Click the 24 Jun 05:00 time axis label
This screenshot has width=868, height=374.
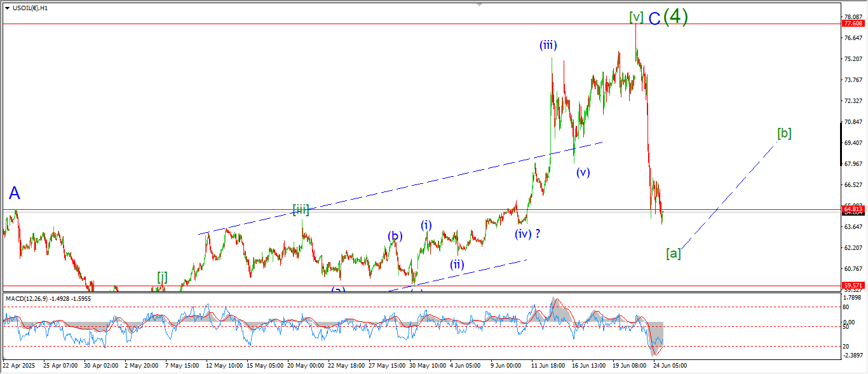click(x=669, y=366)
